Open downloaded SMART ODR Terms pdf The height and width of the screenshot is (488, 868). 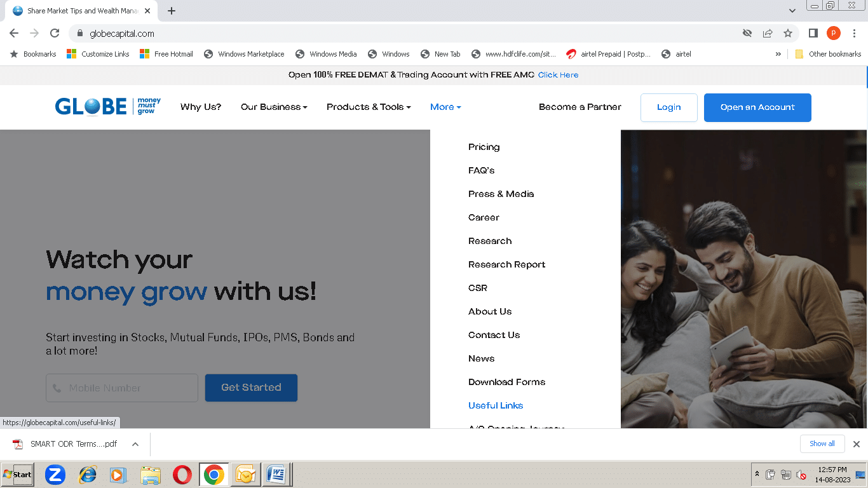pos(65,444)
